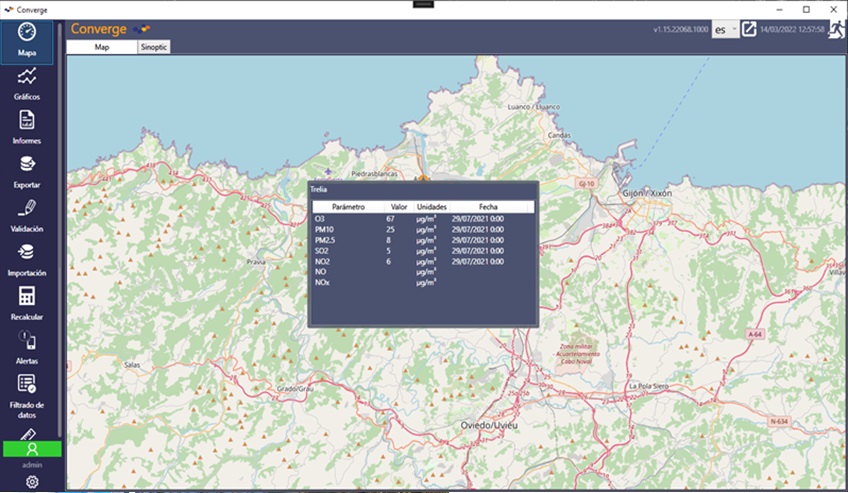Image resolution: width=848 pixels, height=493 pixels.
Task: Sort by the Parámetro column header
Action: click(x=348, y=207)
